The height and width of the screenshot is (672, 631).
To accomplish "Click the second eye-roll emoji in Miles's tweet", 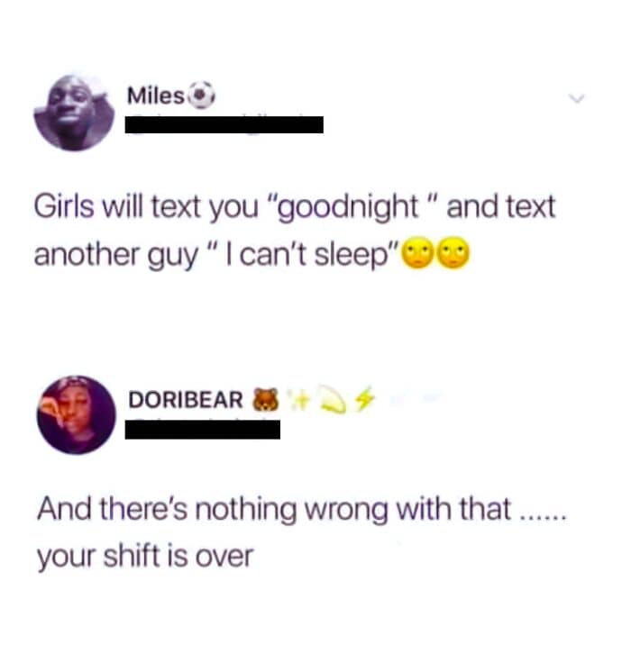I will (453, 253).
